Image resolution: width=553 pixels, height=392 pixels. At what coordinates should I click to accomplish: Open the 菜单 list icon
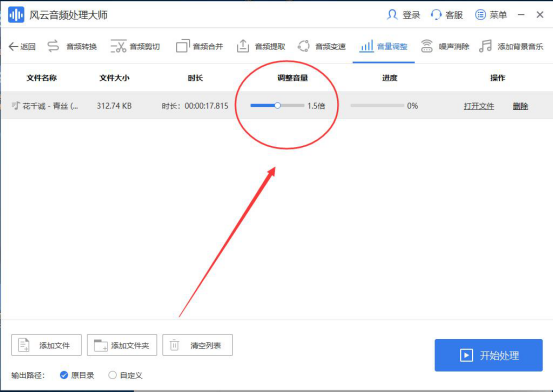[480, 15]
